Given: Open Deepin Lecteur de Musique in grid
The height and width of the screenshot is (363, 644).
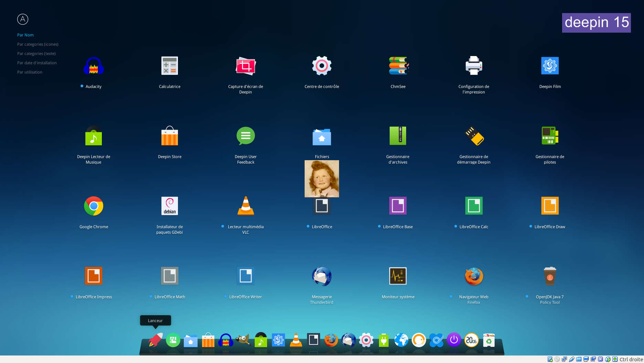Looking at the screenshot, I should coord(93,136).
